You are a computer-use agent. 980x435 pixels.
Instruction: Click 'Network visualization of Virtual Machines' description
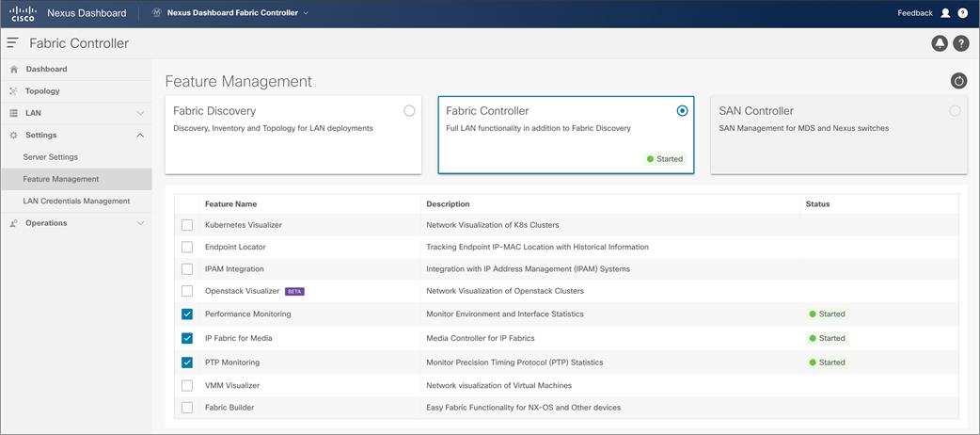(x=498, y=385)
